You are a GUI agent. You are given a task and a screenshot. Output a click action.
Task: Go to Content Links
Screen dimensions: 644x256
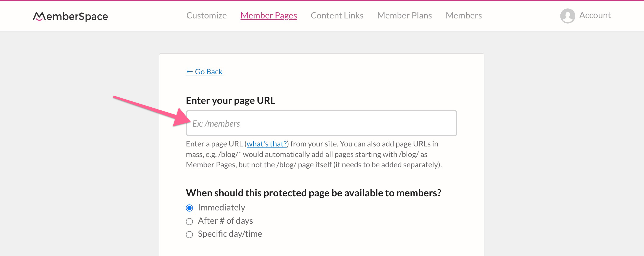pos(337,15)
